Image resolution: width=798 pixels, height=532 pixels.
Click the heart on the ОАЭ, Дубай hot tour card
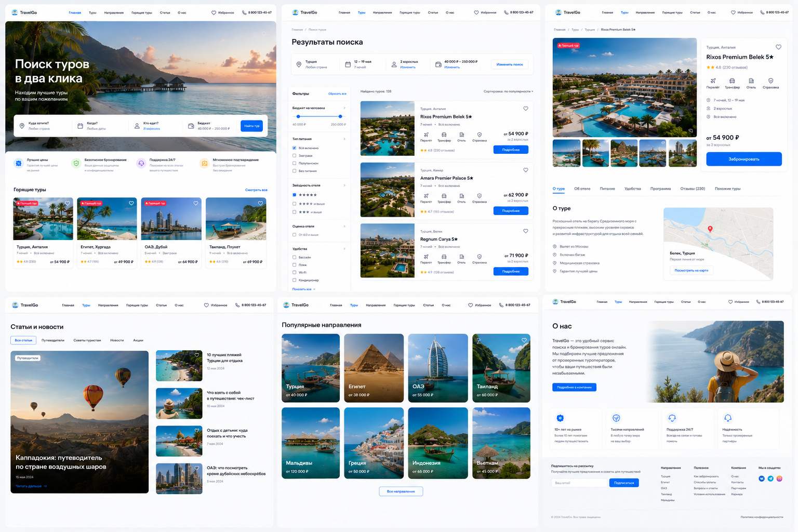pos(196,203)
